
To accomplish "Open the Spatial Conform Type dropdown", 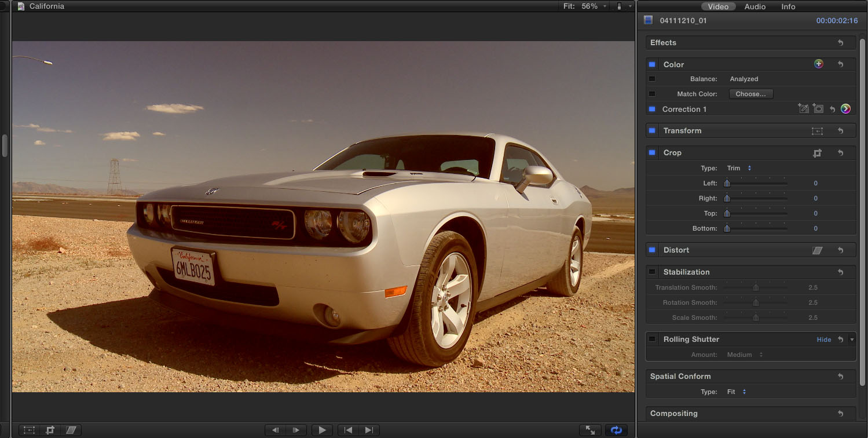I will coord(736,392).
